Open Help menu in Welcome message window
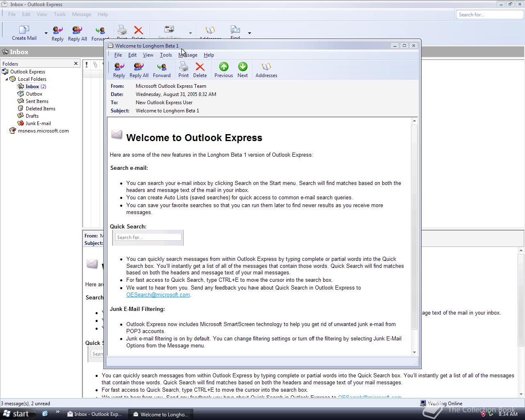Screen dimensions: 525x420 pos(209,55)
